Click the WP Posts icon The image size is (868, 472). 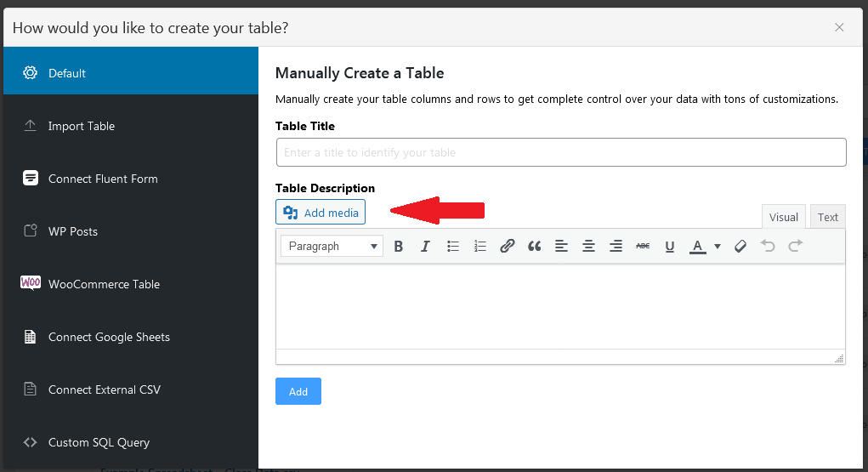(31, 230)
